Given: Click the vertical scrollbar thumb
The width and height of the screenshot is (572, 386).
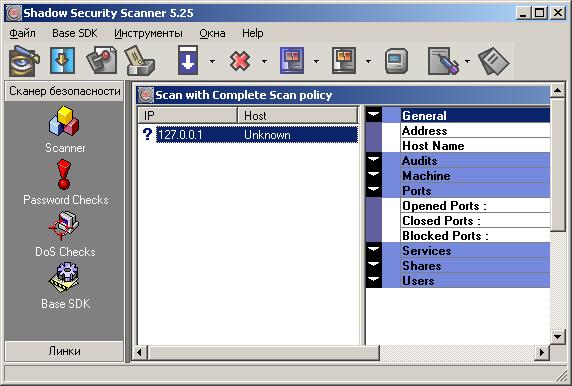Looking at the screenshot, I should pyautogui.click(x=557, y=164).
